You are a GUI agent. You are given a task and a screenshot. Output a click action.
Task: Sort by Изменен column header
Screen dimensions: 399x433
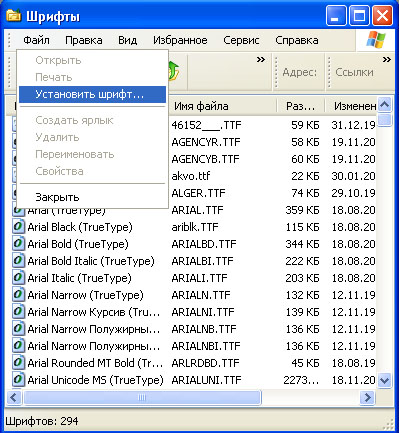(351, 106)
